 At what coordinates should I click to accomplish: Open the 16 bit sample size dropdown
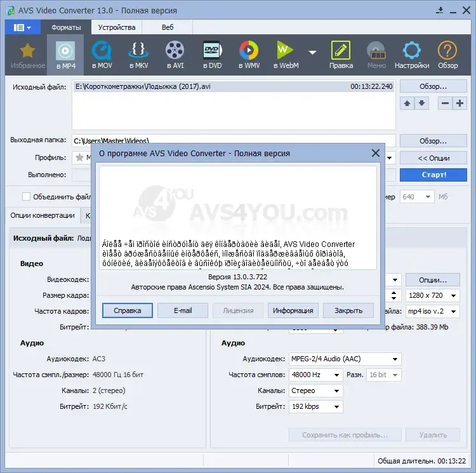(384, 375)
